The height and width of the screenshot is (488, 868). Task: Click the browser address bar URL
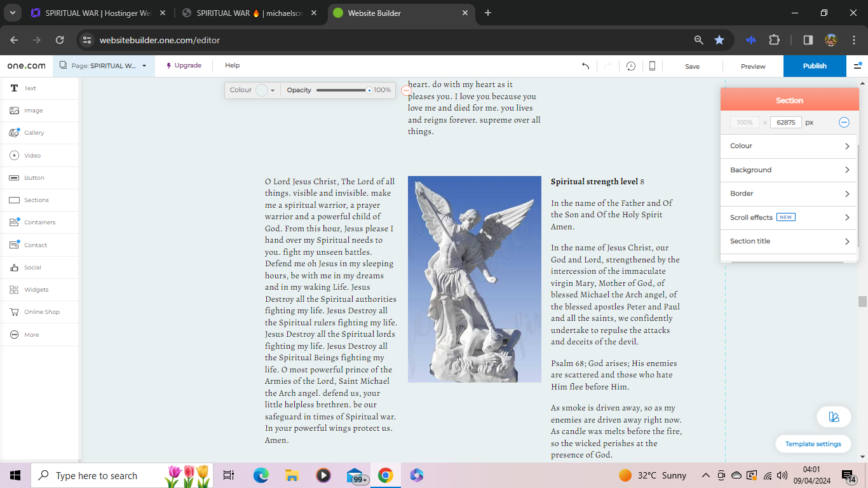159,40
